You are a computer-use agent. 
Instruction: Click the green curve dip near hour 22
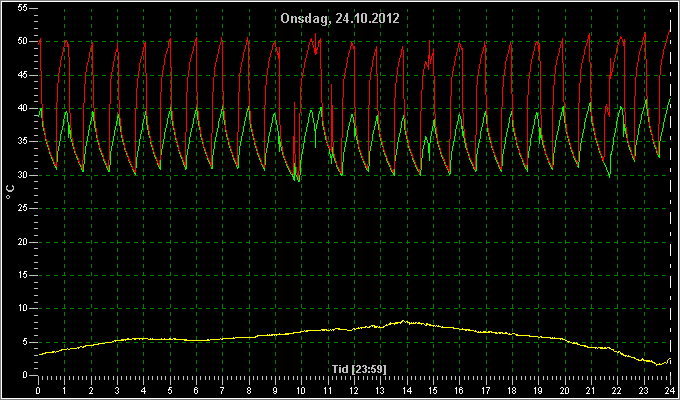tap(610, 177)
